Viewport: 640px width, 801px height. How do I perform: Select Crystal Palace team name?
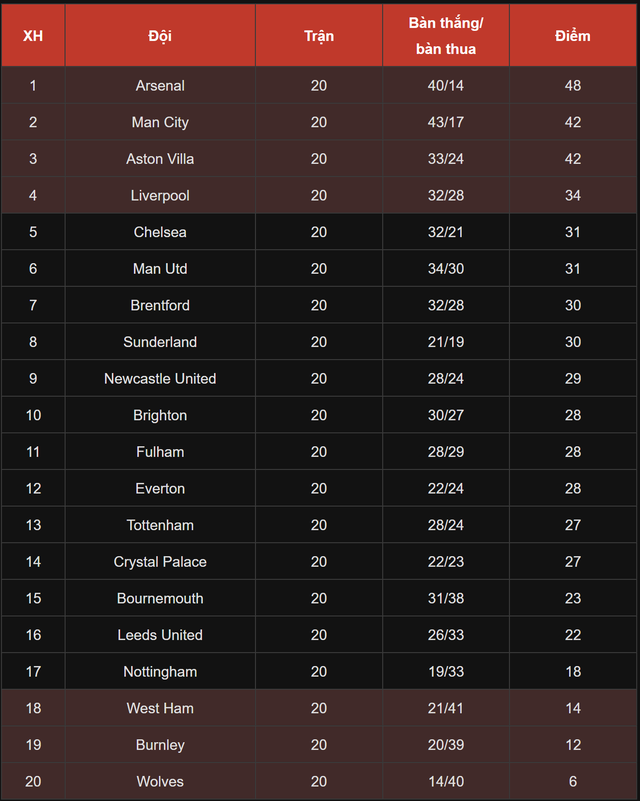pyautogui.click(x=160, y=562)
